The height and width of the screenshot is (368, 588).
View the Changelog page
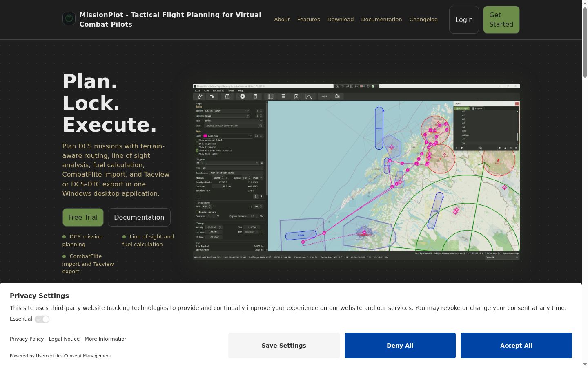pyautogui.click(x=423, y=19)
